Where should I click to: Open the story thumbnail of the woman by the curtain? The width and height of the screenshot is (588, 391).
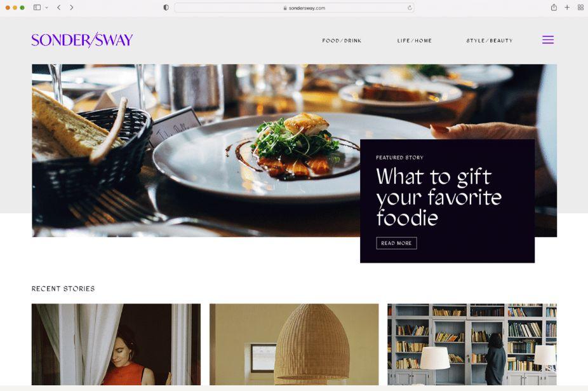point(116,345)
